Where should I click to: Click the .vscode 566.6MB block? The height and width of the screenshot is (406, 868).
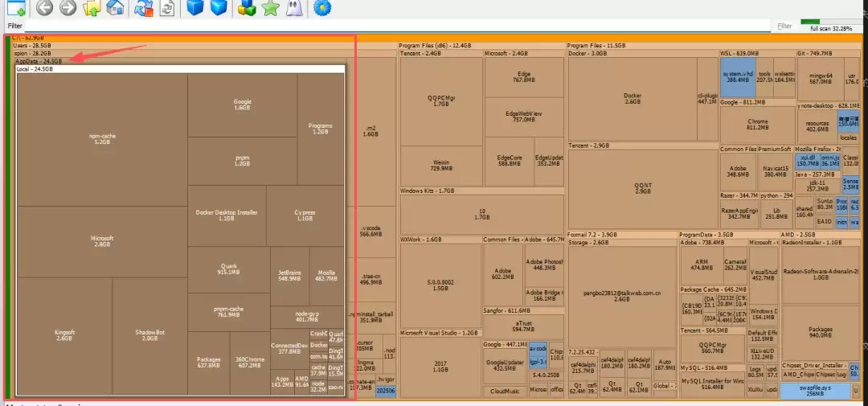[371, 231]
